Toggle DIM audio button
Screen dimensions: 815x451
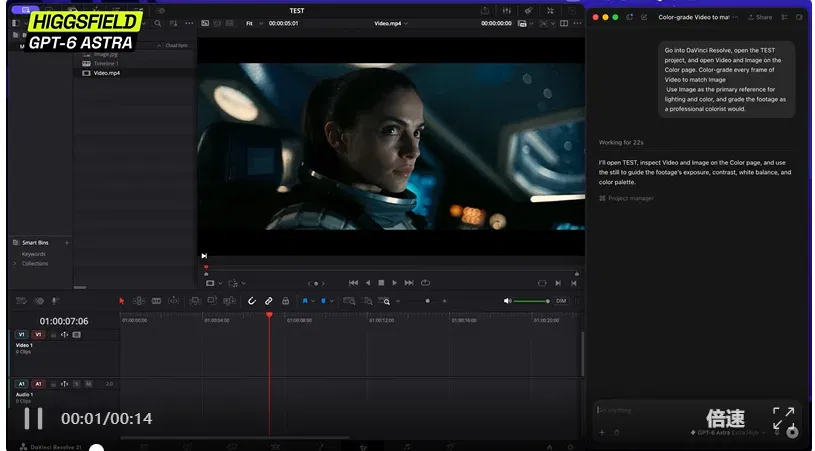(x=561, y=301)
